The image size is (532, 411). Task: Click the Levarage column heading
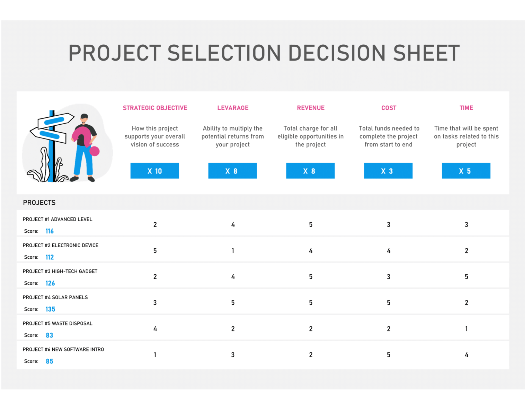pyautogui.click(x=233, y=108)
